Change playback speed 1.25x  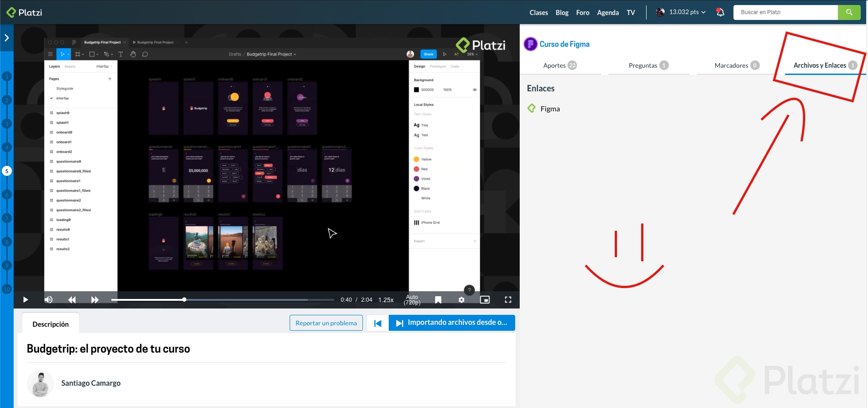tap(386, 300)
